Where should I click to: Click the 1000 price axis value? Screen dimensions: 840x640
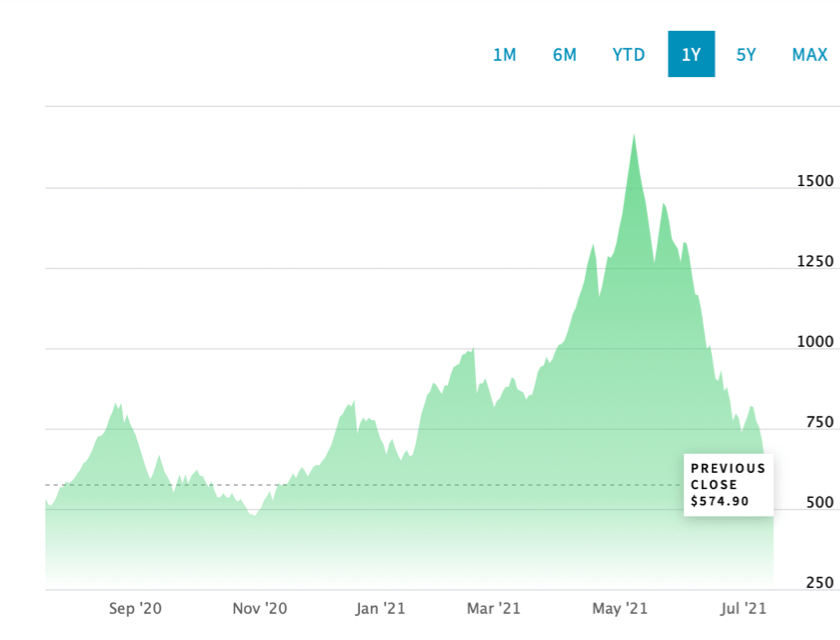click(816, 342)
